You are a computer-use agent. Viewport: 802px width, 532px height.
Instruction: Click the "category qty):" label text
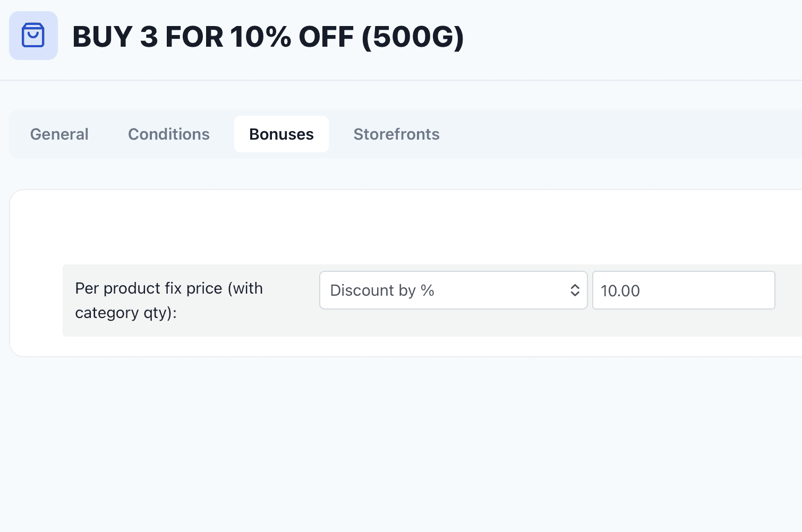coord(126,313)
